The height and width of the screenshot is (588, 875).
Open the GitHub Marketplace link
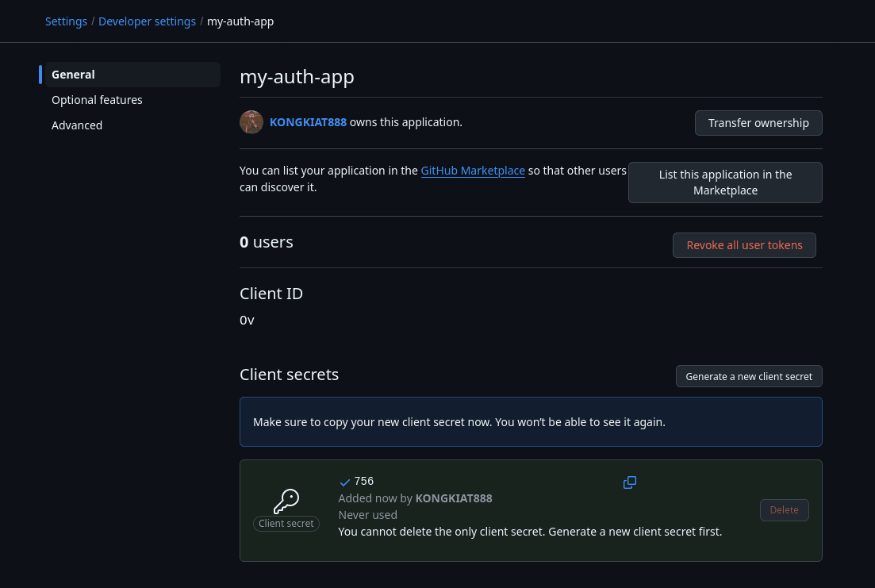(473, 170)
